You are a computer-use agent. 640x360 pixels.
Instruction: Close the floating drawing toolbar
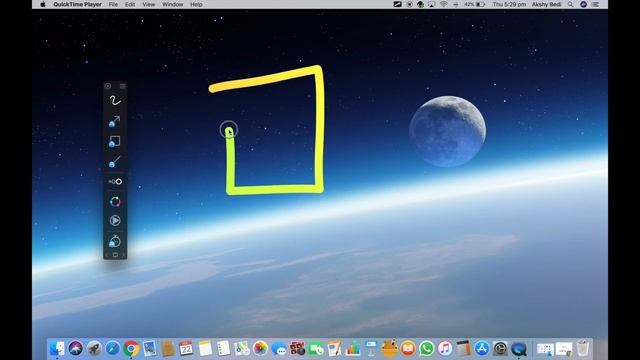coord(108,86)
